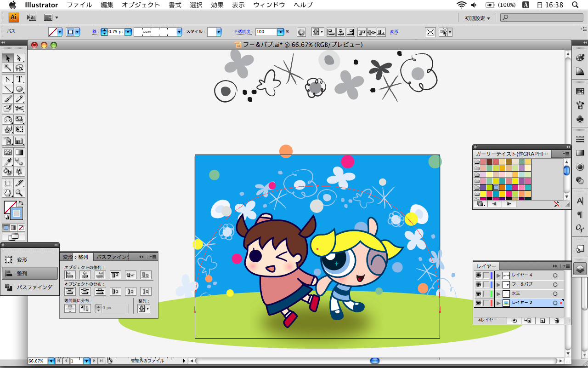Select the Ellipse tool
The width and height of the screenshot is (588, 368).
(x=19, y=89)
